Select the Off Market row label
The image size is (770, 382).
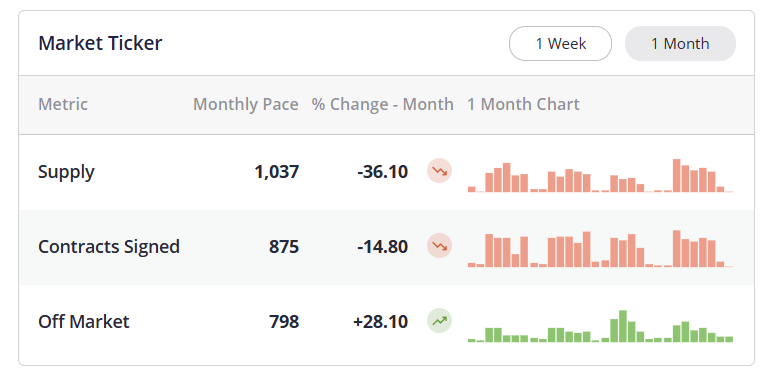click(x=83, y=322)
